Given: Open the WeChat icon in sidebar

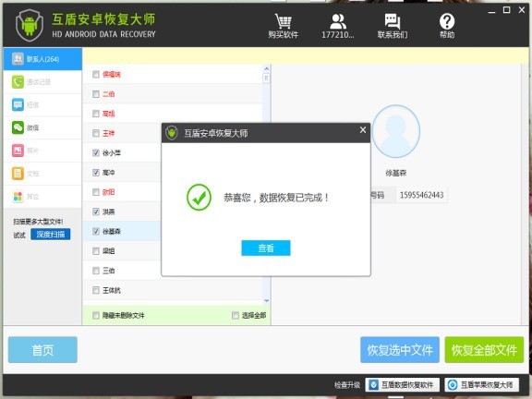Looking at the screenshot, I should coord(18,127).
